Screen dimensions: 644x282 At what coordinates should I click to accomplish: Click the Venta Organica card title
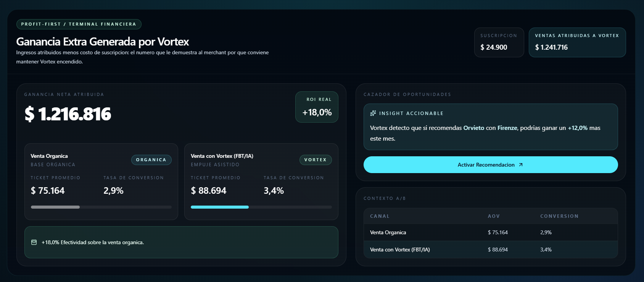coord(49,156)
